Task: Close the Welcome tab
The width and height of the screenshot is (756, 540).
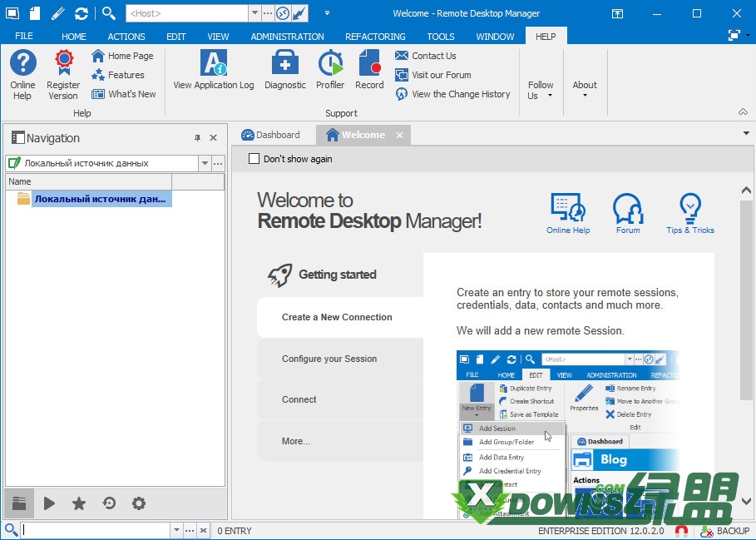Action: (399, 136)
